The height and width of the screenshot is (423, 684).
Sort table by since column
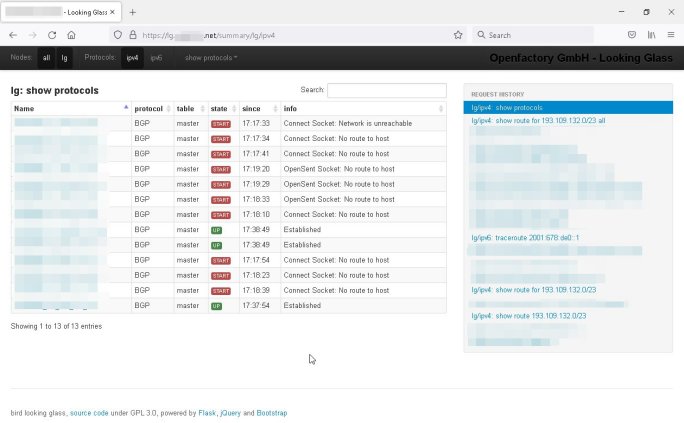coord(260,109)
